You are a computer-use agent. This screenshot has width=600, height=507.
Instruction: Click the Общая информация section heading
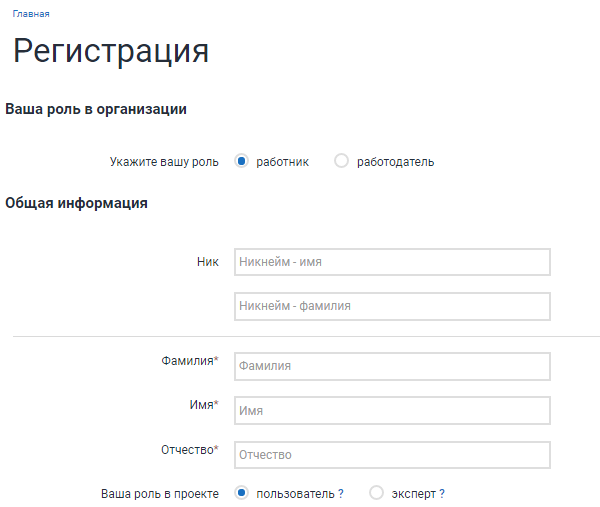point(77,203)
